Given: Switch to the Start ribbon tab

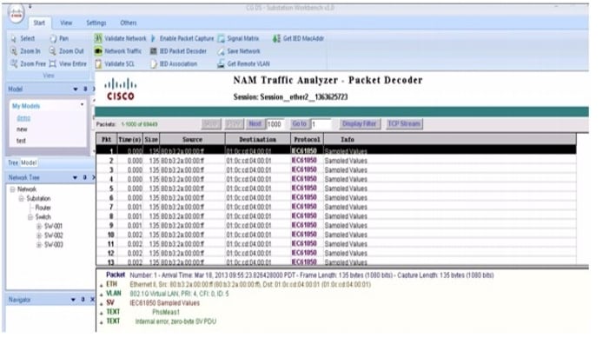Looking at the screenshot, I should (39, 23).
